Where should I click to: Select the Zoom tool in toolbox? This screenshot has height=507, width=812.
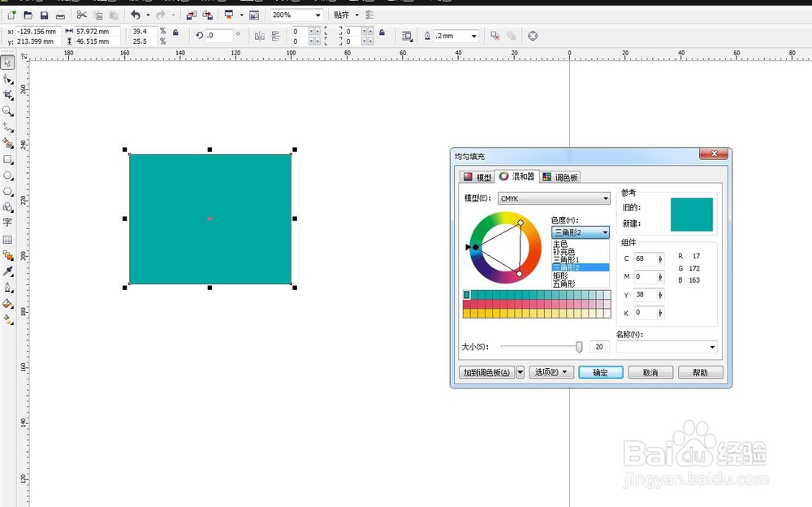[x=8, y=111]
